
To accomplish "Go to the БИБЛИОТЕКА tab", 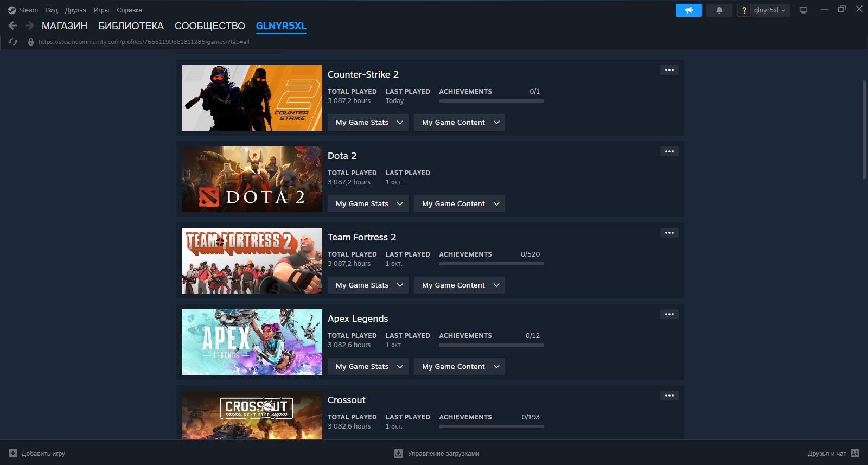I will click(x=131, y=26).
